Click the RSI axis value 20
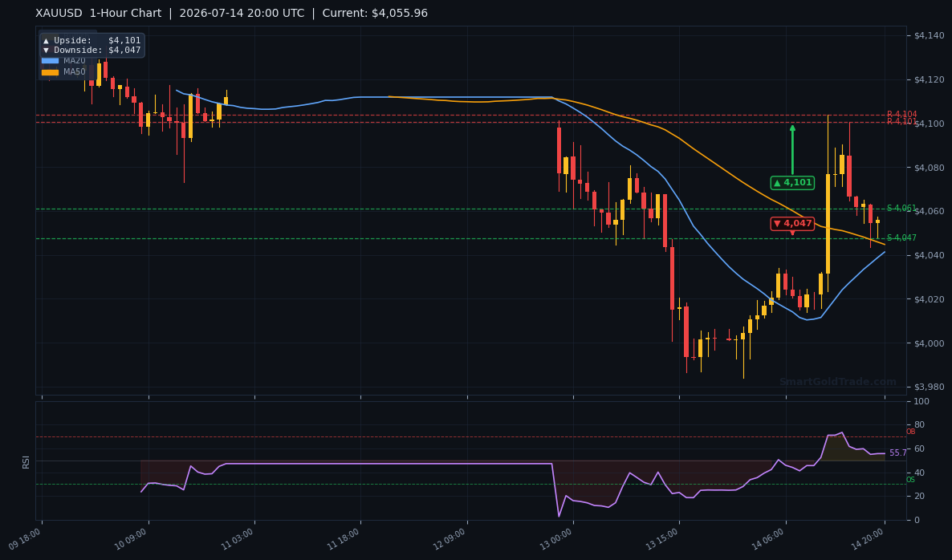This screenshot has height=560, width=952. coord(919,497)
